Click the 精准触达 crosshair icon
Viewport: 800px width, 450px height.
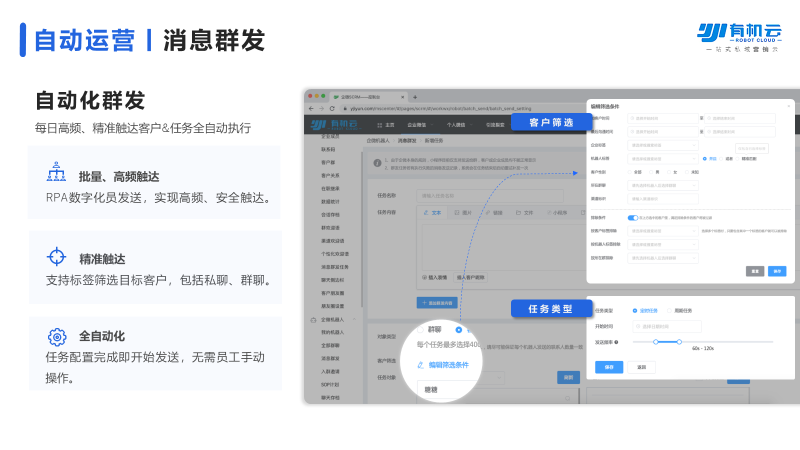pyautogui.click(x=57, y=257)
